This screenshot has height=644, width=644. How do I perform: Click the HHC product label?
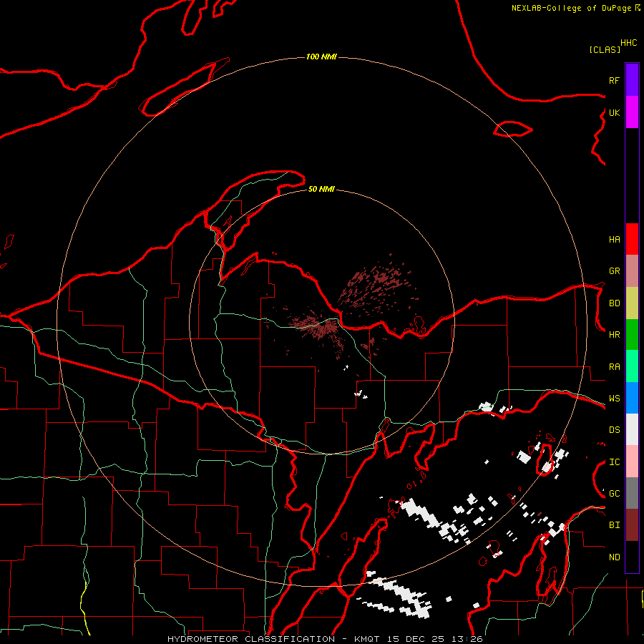pyautogui.click(x=628, y=43)
